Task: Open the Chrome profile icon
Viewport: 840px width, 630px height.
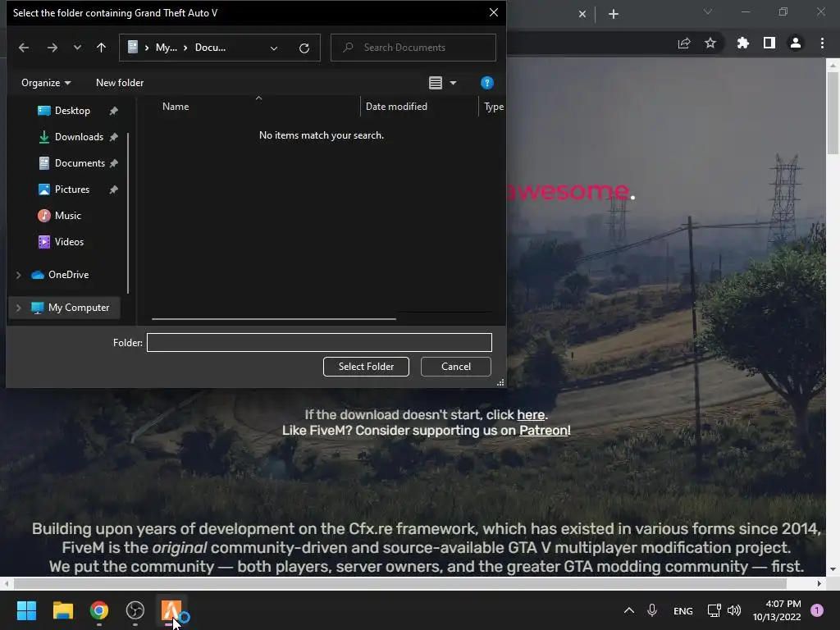Action: pyautogui.click(x=796, y=43)
